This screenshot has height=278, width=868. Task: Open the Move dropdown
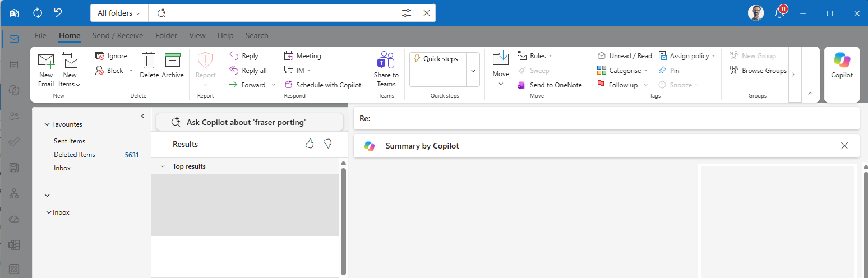501,69
